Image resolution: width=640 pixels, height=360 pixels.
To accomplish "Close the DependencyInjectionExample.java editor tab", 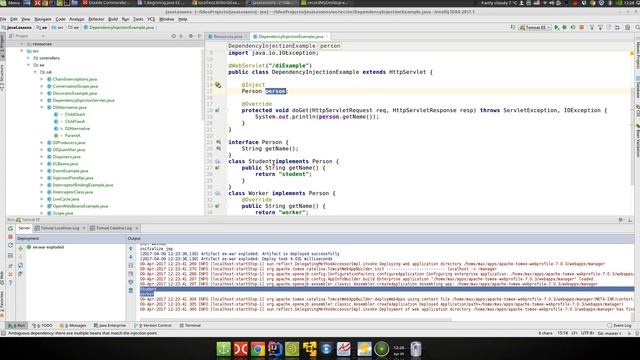I will 327,36.
